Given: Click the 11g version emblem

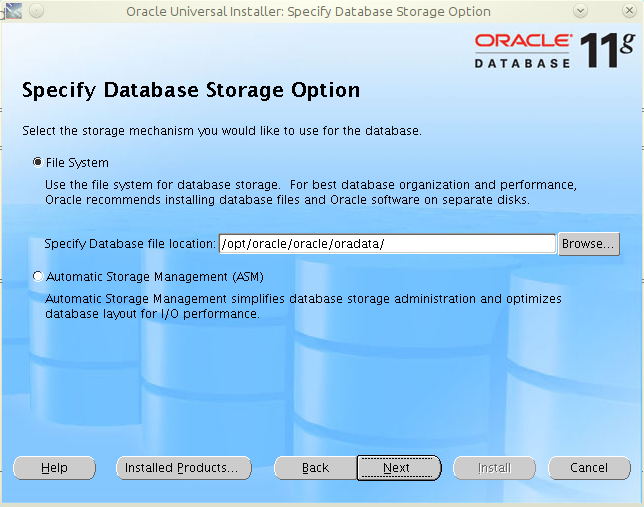Looking at the screenshot, I should pos(607,50).
